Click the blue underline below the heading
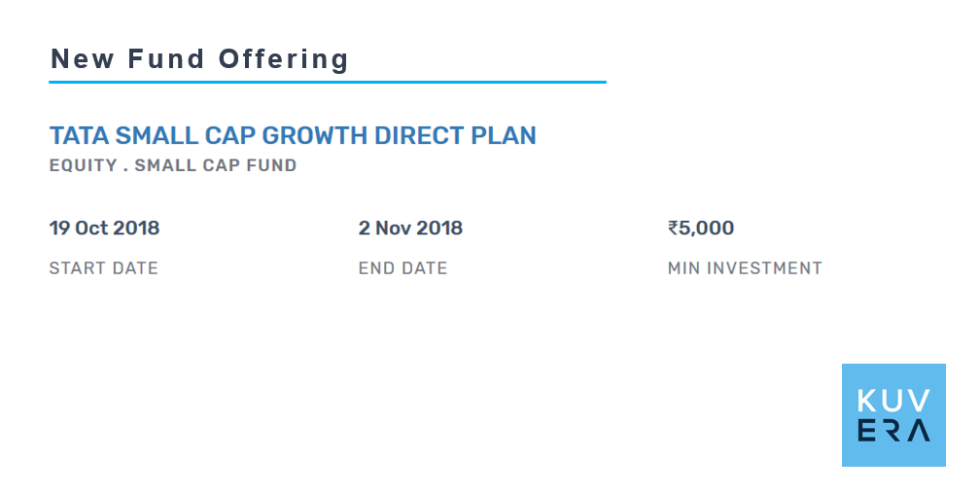 pos(328,82)
